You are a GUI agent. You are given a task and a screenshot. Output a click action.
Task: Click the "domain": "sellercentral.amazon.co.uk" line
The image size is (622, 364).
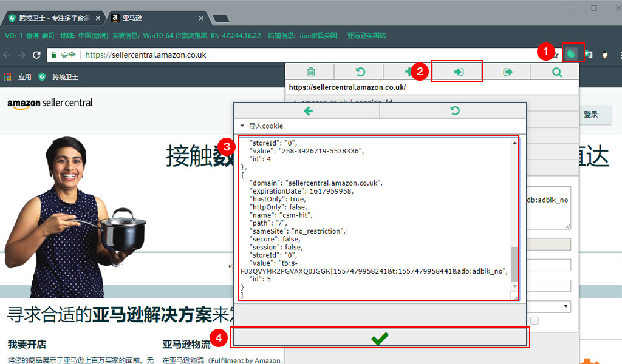pyautogui.click(x=316, y=183)
